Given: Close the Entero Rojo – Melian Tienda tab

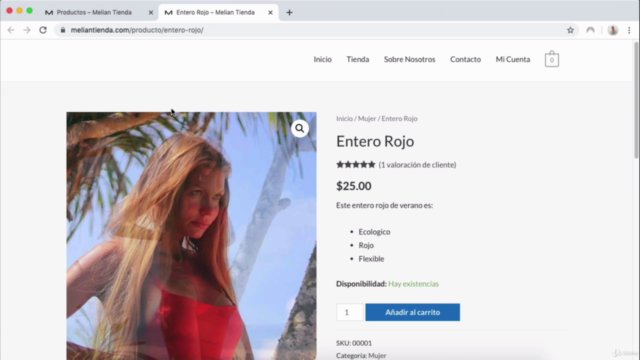Looking at the screenshot, I should [x=270, y=12].
